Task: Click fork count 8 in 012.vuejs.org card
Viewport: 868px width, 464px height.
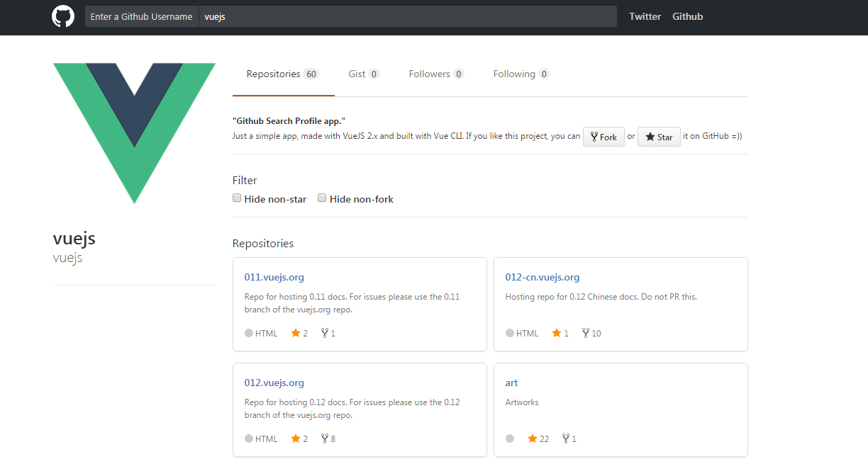Action: (333, 438)
